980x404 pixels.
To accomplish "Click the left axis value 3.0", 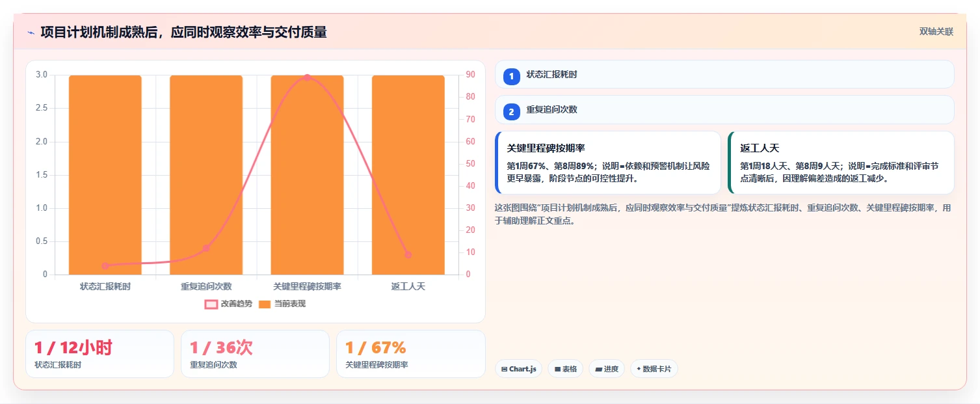I will coord(42,75).
